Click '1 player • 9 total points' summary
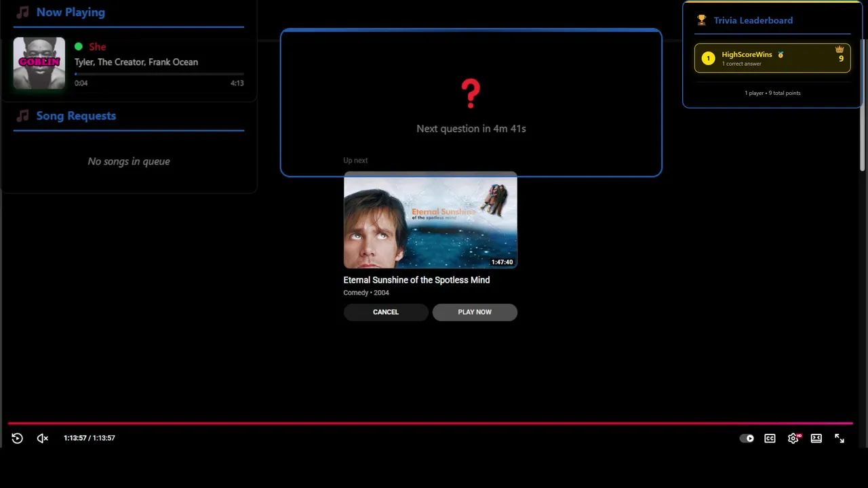 point(772,93)
